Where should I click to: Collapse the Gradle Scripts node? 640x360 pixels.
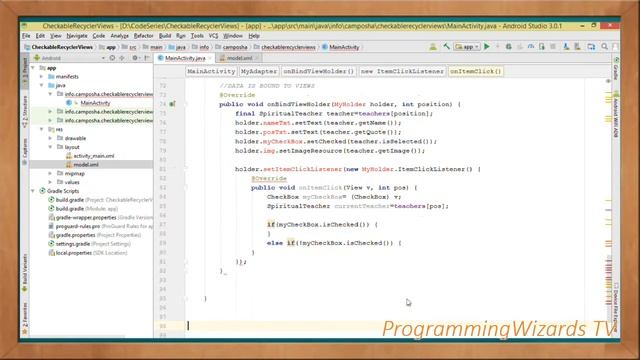(33, 191)
